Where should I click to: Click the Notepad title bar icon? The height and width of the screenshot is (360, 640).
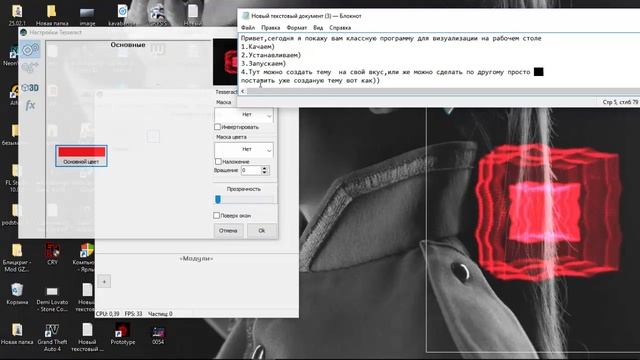point(245,16)
